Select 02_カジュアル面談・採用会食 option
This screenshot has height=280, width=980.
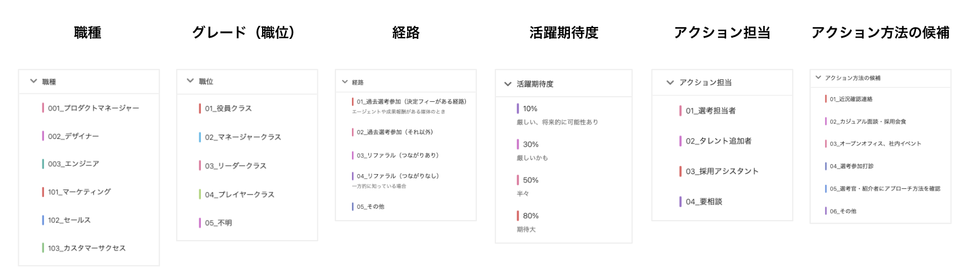click(867, 121)
